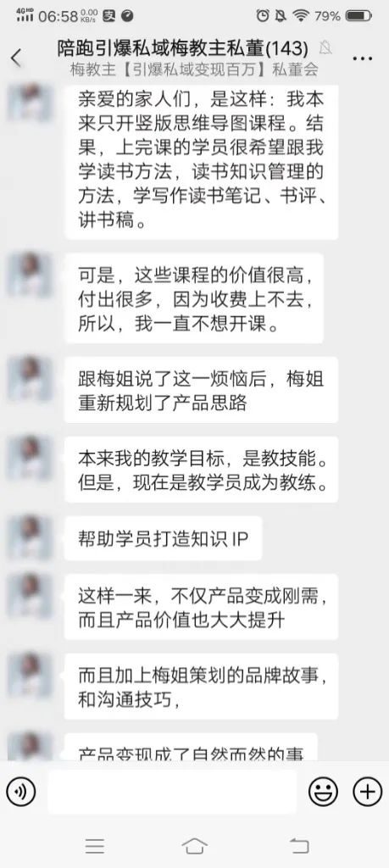Tap the Android home navigation button
Image resolution: width=389 pixels, height=868 pixels.
(194, 845)
